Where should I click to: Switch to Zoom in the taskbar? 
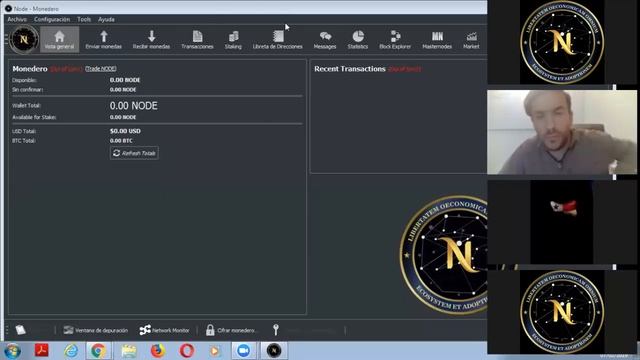244,351
